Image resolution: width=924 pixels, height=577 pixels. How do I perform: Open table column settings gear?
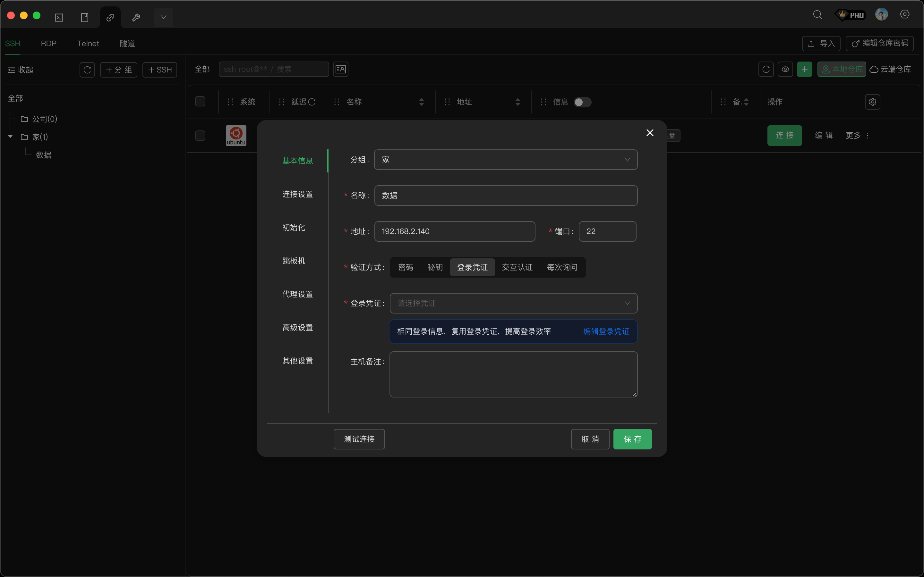[872, 102]
